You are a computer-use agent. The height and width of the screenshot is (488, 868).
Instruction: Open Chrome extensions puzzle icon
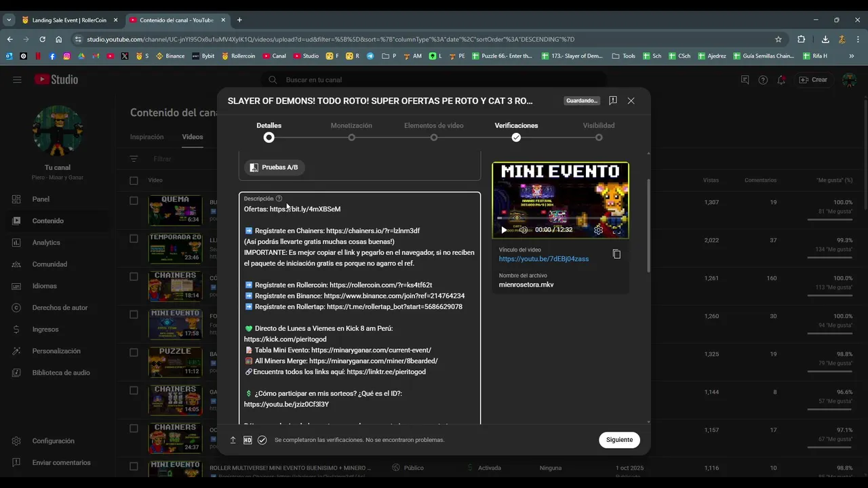pyautogui.click(x=801, y=39)
